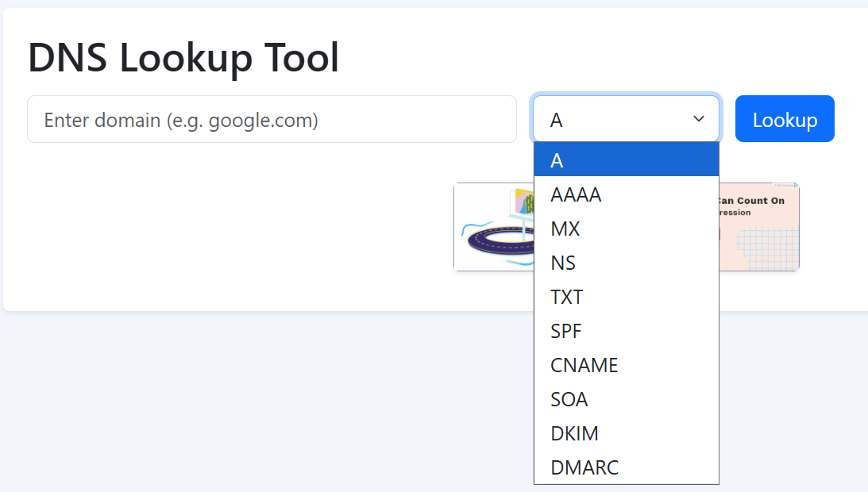Select SPF from the dropdown

pos(626,331)
